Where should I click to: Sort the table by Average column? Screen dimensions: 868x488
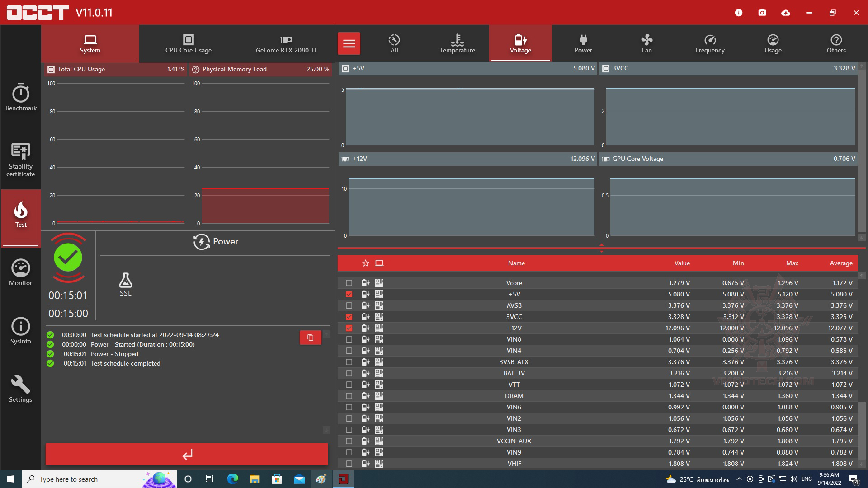click(841, 263)
